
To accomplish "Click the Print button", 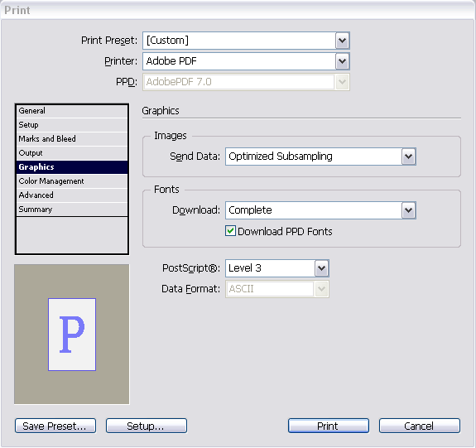I will pos(329,426).
